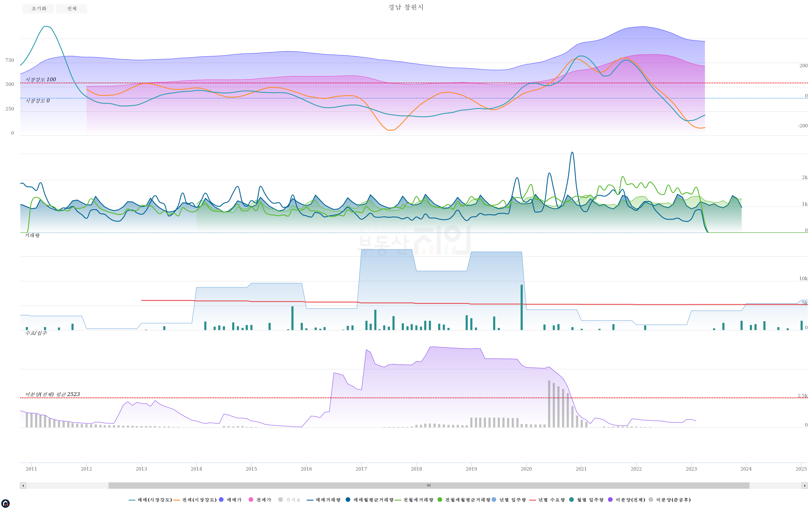
Task: Enable the greyed-out 전세율 legend item
Action: (x=281, y=500)
